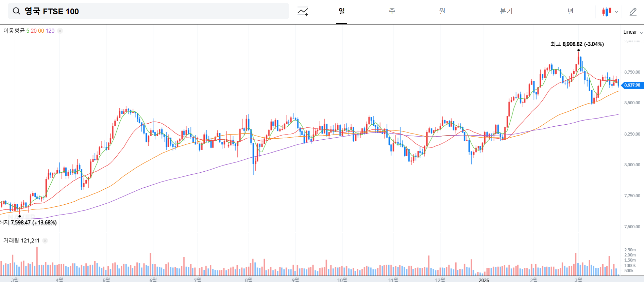Click the 2025 date axis label
Image resolution: width=644 pixels, height=282 pixels.
point(484,280)
